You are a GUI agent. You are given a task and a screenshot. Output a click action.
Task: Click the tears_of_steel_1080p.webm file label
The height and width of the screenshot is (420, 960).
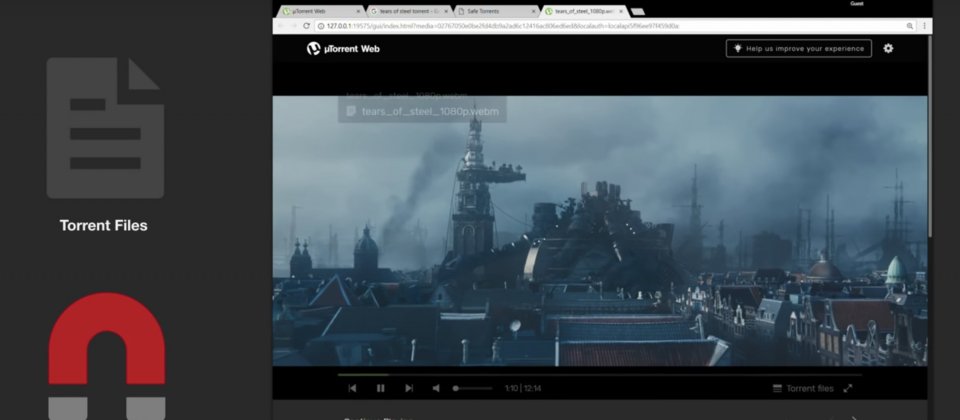pyautogui.click(x=422, y=111)
